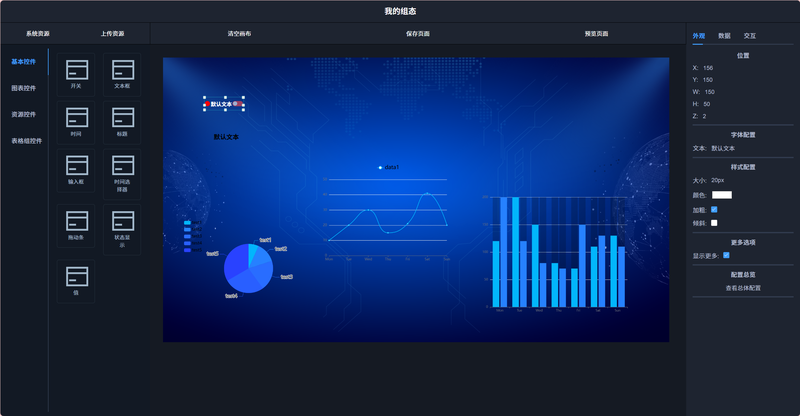Click 保存页面 to save page
The height and width of the screenshot is (416, 800).
pyautogui.click(x=418, y=34)
